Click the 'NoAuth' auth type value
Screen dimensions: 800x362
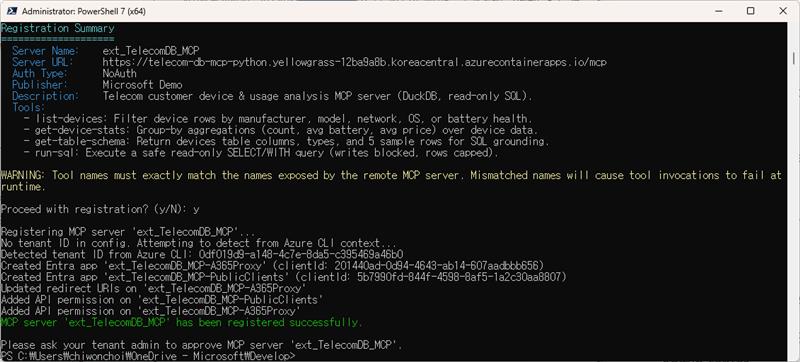[x=119, y=73]
